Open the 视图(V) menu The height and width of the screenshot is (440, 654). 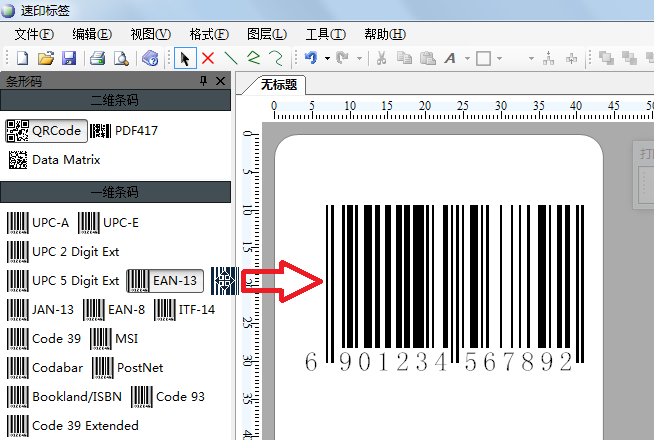point(151,34)
